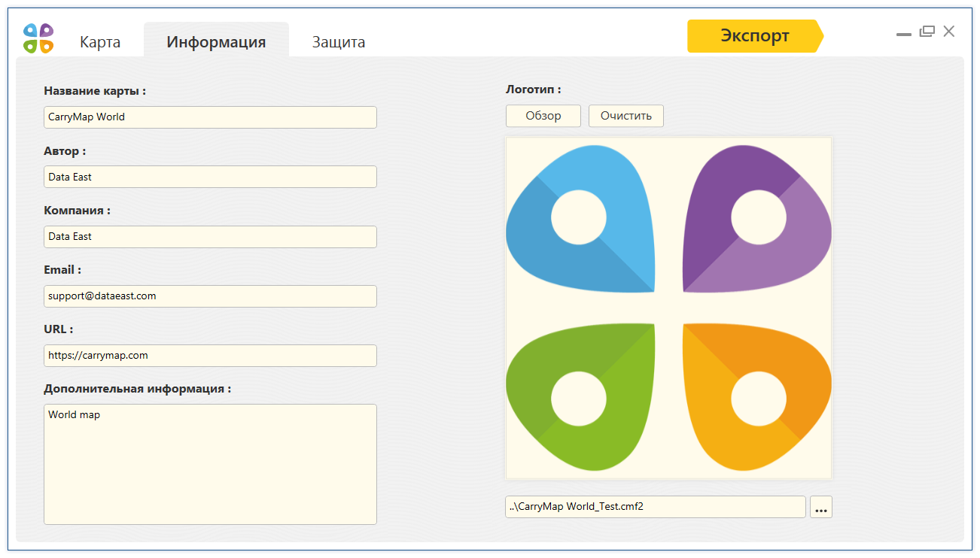The image size is (980, 558).
Task: Click the Компания text field
Action: [210, 237]
